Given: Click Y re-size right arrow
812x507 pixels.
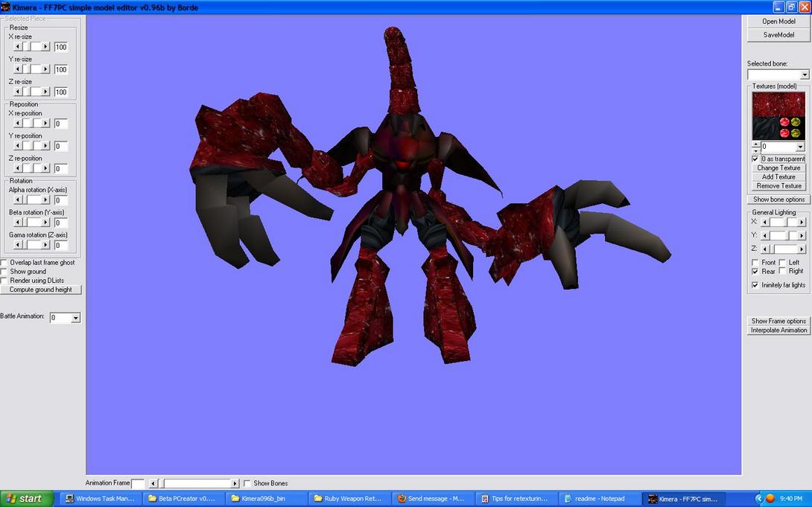Looking at the screenshot, I should pos(45,68).
